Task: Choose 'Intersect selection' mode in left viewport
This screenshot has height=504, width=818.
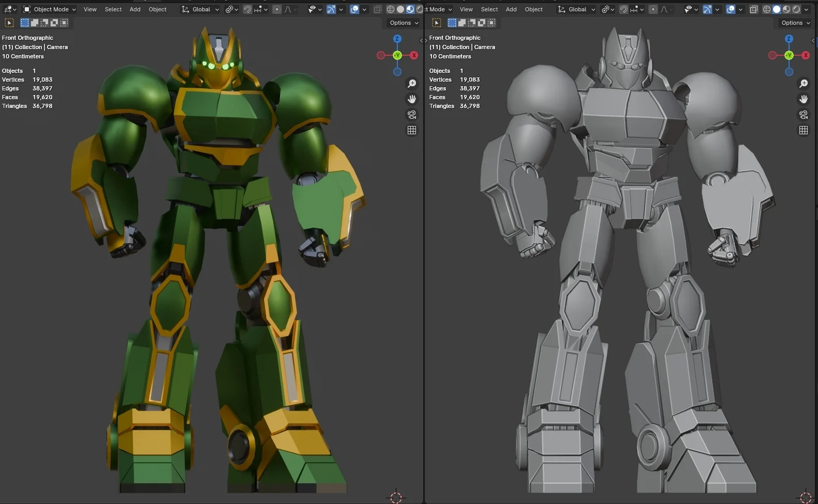Action: tap(64, 23)
